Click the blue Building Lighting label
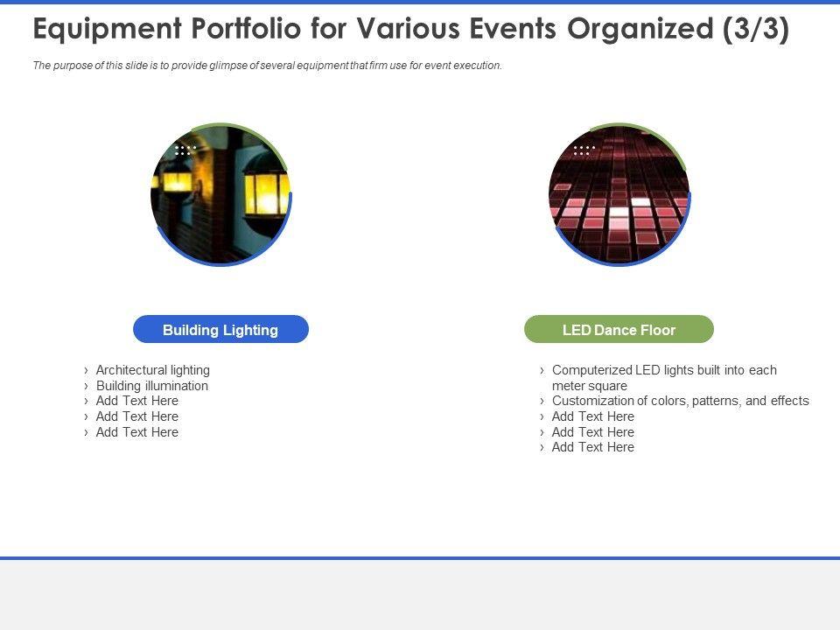840x630 pixels. (220, 330)
